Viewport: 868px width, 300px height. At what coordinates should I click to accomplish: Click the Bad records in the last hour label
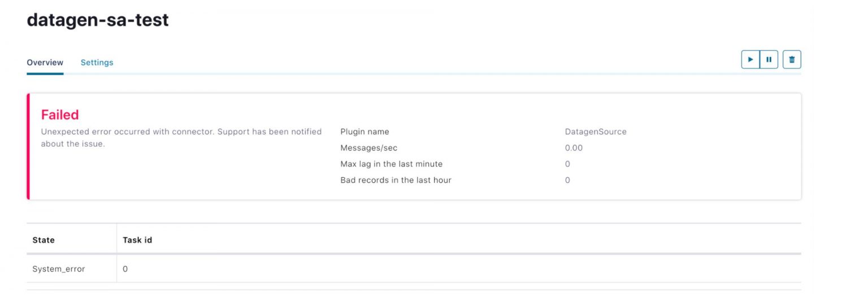pos(396,180)
